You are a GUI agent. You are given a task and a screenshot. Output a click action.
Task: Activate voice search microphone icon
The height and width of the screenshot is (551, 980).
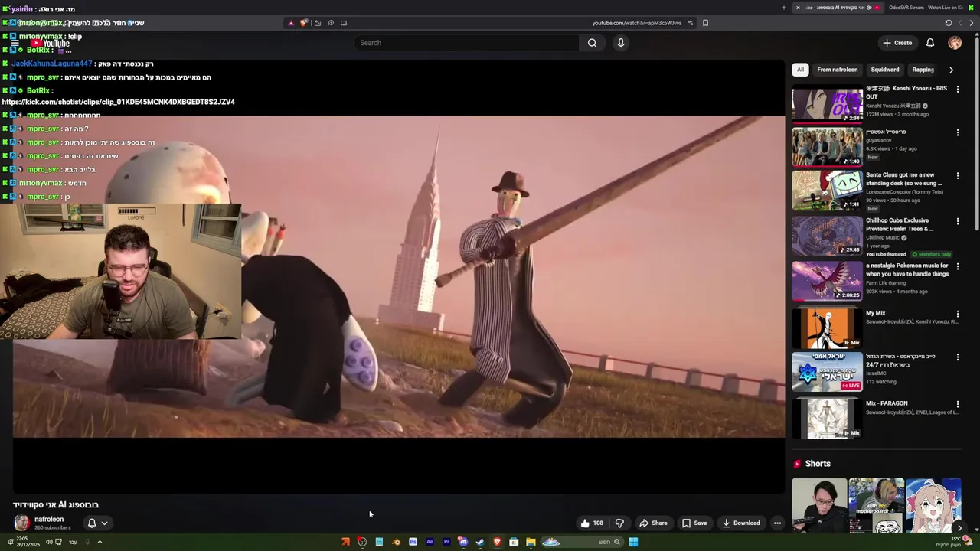[x=621, y=43]
